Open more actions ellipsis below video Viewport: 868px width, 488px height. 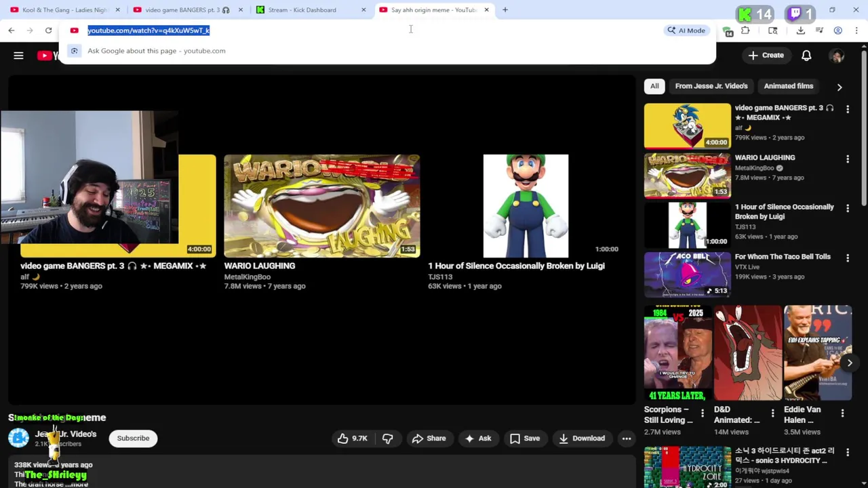(x=627, y=439)
